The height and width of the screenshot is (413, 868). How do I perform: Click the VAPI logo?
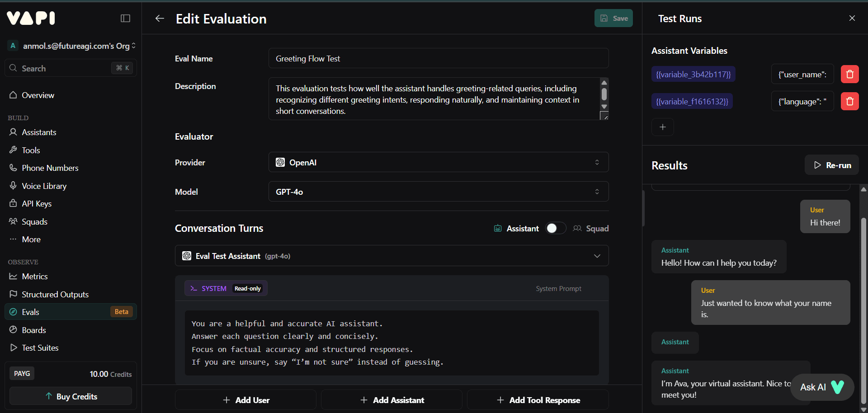point(31,18)
